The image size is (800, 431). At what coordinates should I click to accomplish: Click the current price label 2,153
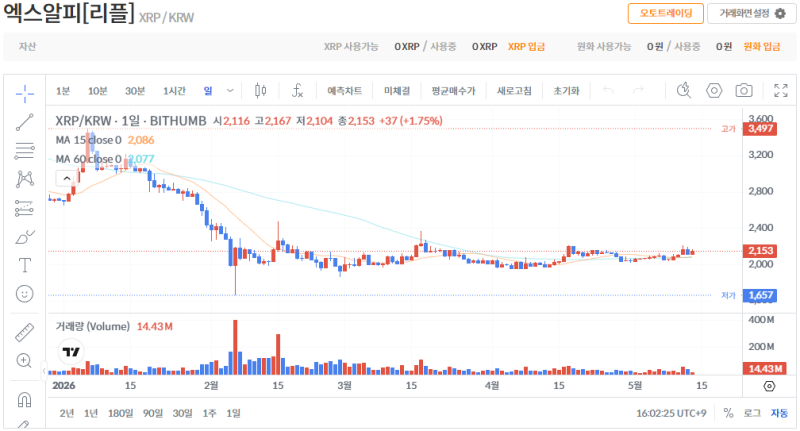760,251
